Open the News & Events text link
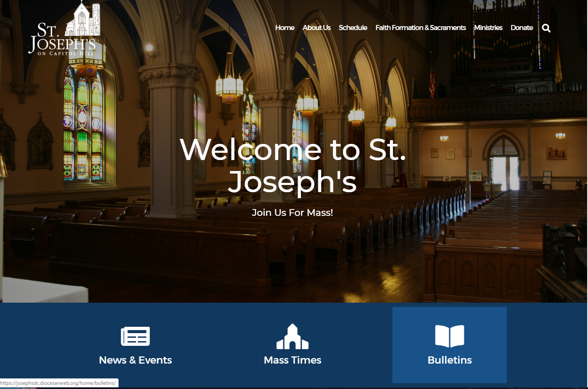 (x=135, y=360)
